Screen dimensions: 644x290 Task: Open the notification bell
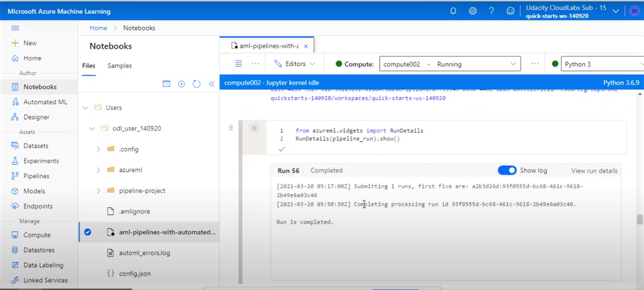(x=453, y=10)
